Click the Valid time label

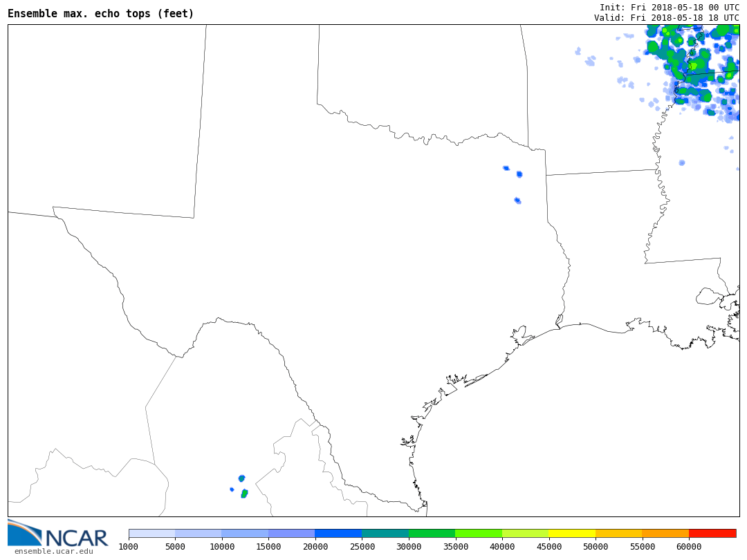(666, 18)
